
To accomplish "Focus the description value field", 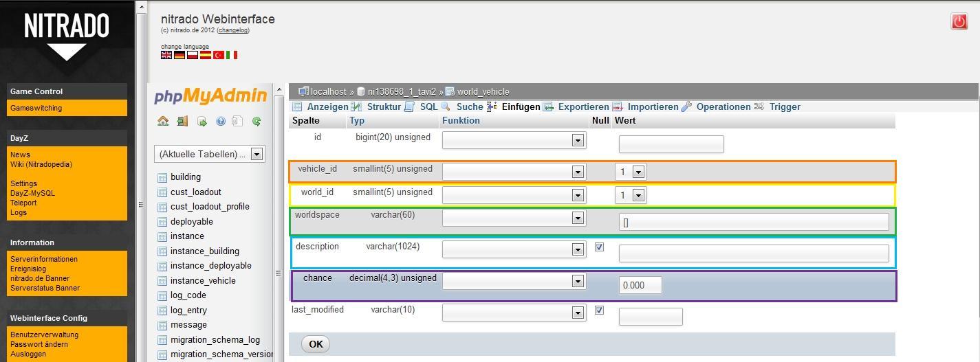I will (754, 253).
